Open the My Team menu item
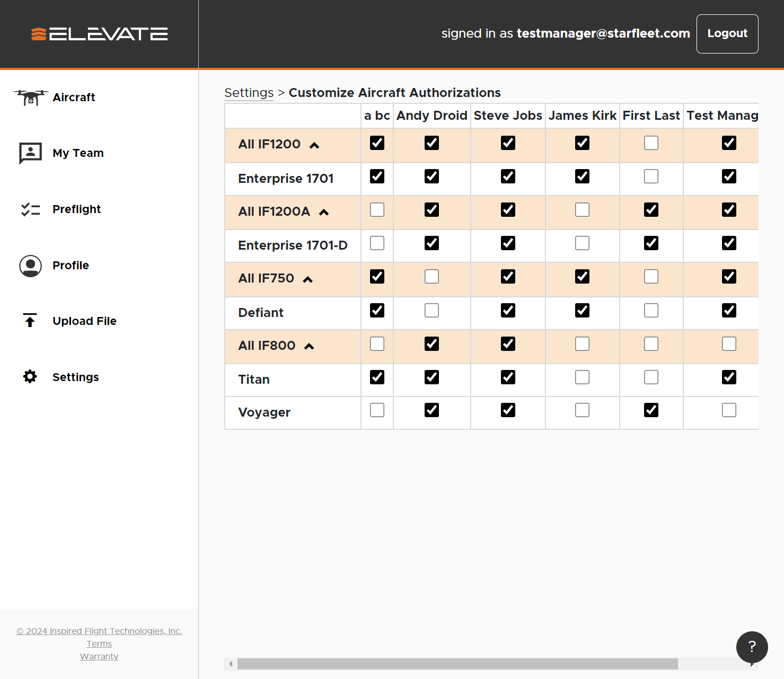784x679 pixels. point(78,153)
